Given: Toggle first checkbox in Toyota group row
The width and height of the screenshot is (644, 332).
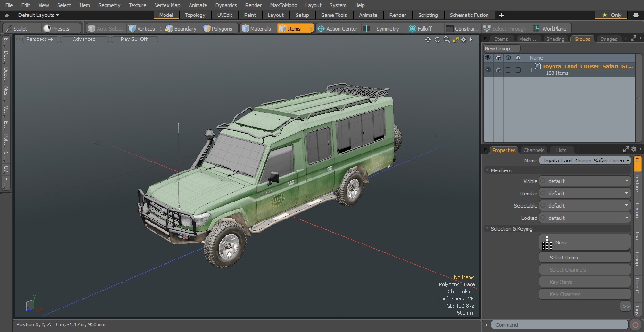Looking at the screenshot, I should point(508,70).
